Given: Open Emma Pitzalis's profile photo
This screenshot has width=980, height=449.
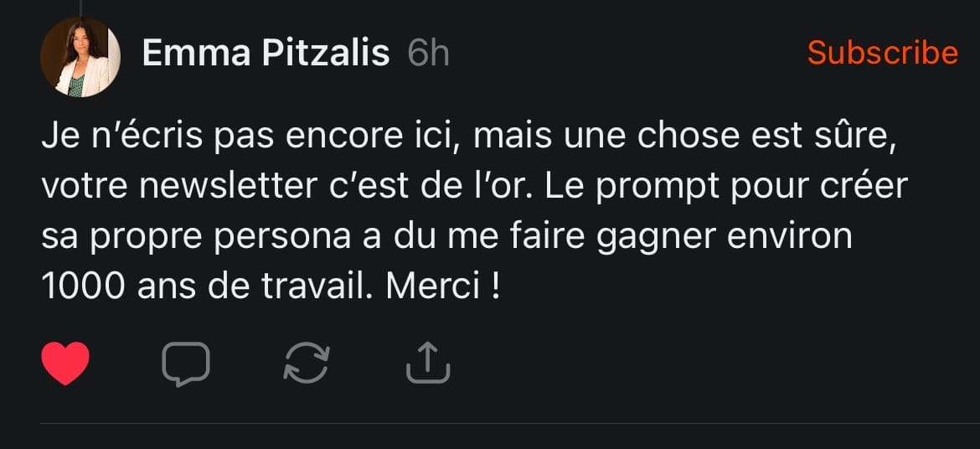Looking at the screenshot, I should [x=80, y=57].
